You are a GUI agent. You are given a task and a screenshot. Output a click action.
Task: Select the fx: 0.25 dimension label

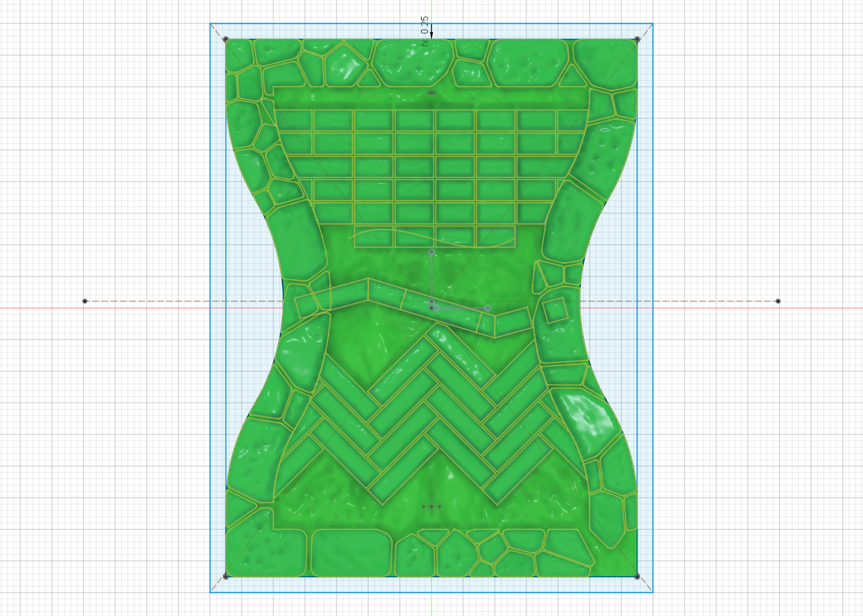point(424,31)
